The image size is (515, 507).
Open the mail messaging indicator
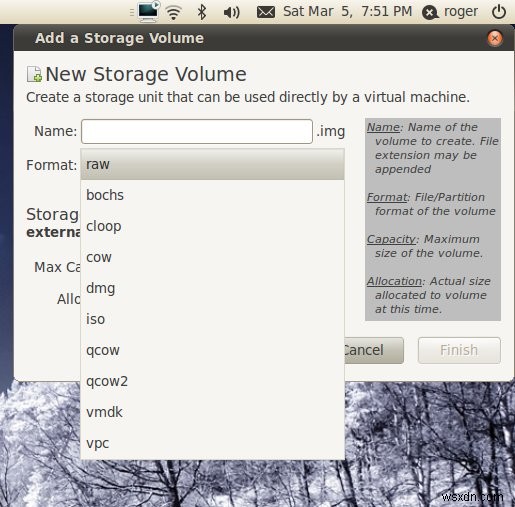click(x=266, y=12)
